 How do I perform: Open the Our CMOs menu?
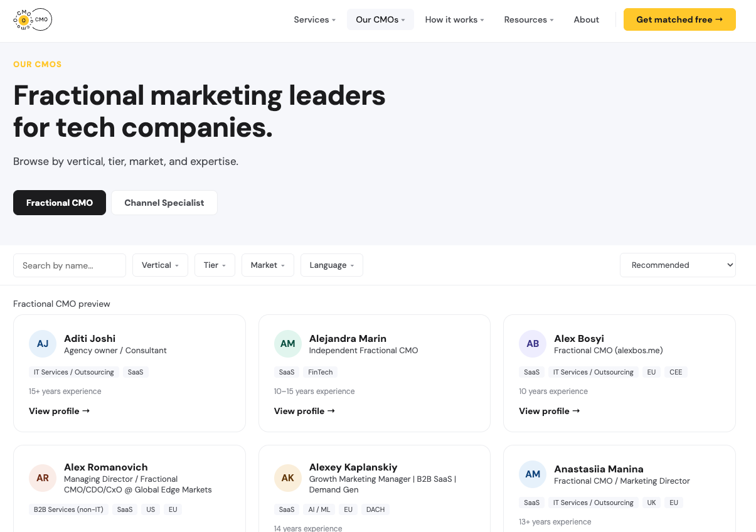(x=381, y=19)
